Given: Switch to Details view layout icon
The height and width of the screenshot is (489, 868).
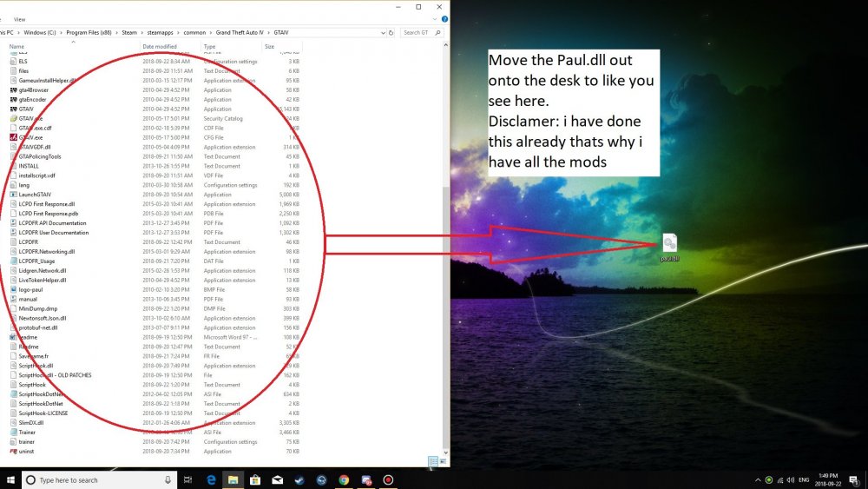Looking at the screenshot, I should 433,461.
